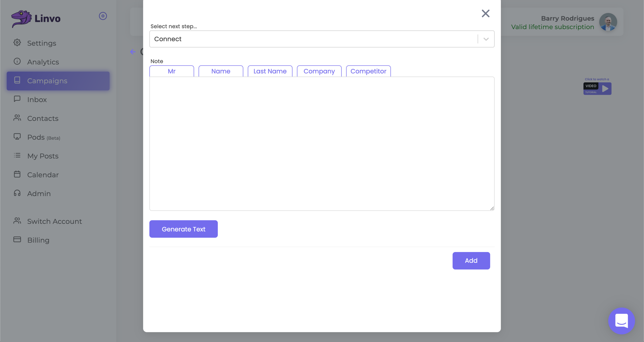Viewport: 644px width, 342px height.
Task: Close the next step dialog
Action: 485,13
